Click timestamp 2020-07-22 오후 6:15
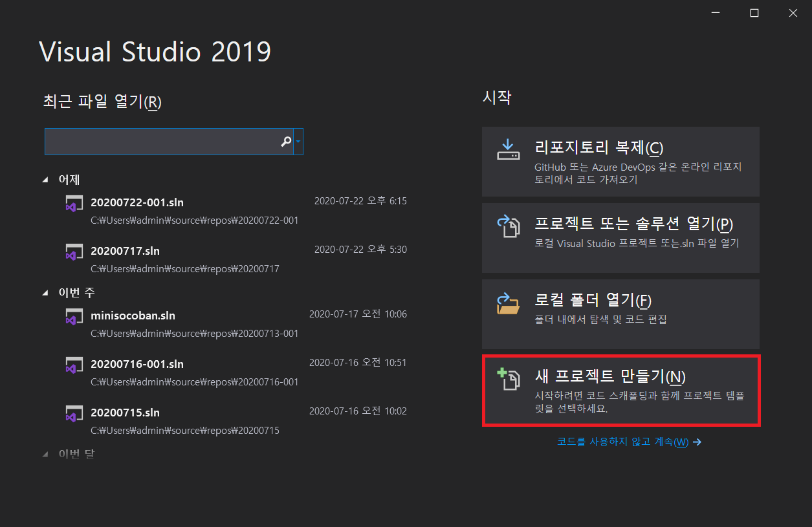Image resolution: width=812 pixels, height=527 pixels. (360, 201)
